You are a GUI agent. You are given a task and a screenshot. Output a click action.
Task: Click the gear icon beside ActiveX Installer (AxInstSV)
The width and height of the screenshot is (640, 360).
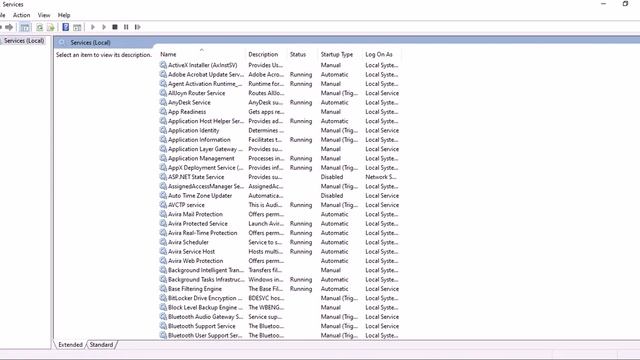point(163,65)
